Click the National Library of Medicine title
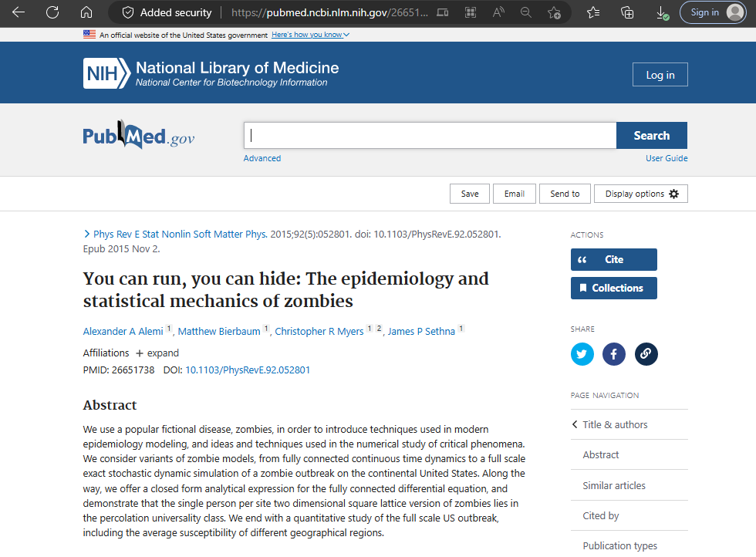Viewport: 756px width, 557px height. (x=238, y=68)
